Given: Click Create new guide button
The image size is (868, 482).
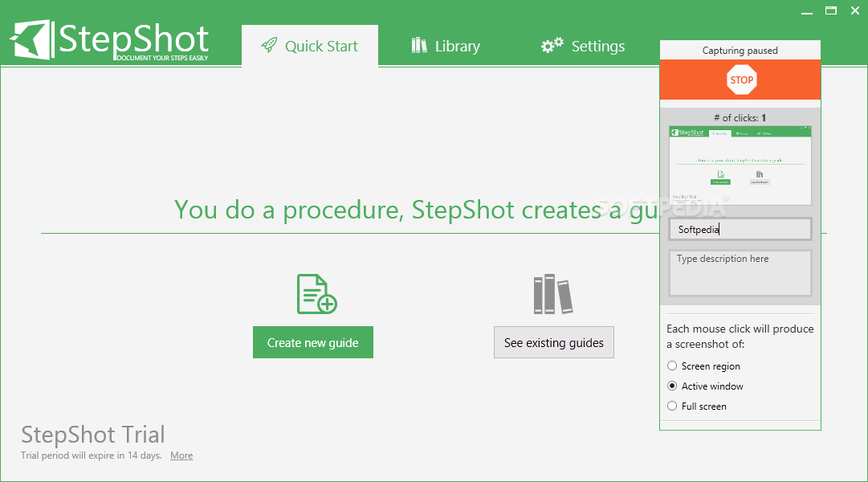Looking at the screenshot, I should pyautogui.click(x=313, y=342).
